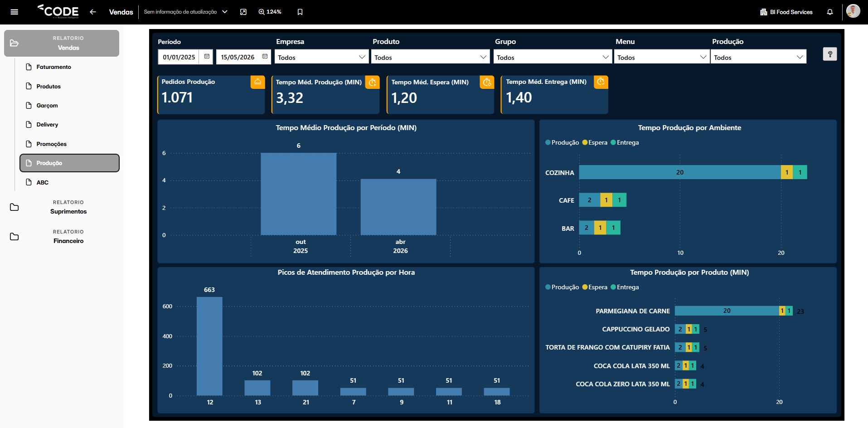Click the Suprimentos folder icon

15,207
